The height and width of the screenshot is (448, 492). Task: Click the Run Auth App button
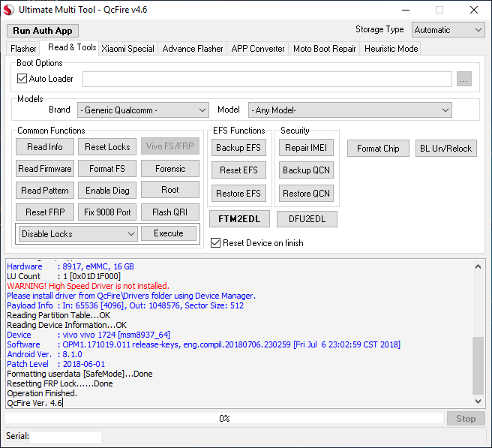point(43,31)
